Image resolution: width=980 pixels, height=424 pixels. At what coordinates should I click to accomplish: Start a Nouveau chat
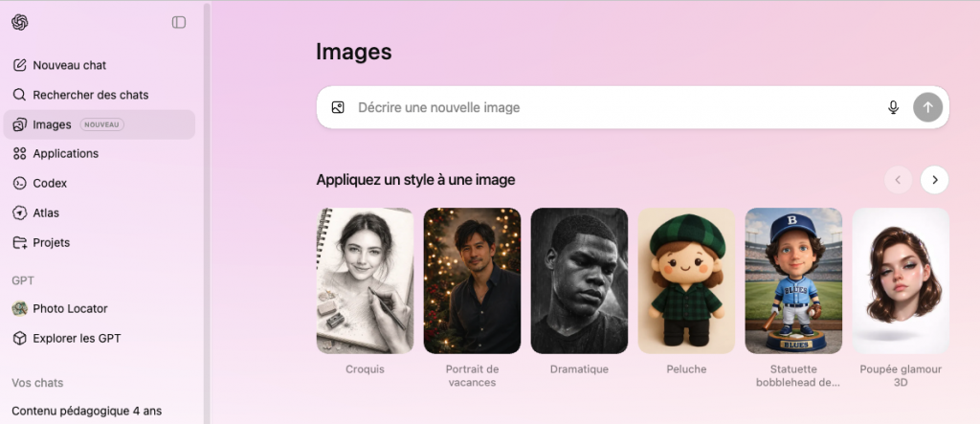tap(69, 65)
